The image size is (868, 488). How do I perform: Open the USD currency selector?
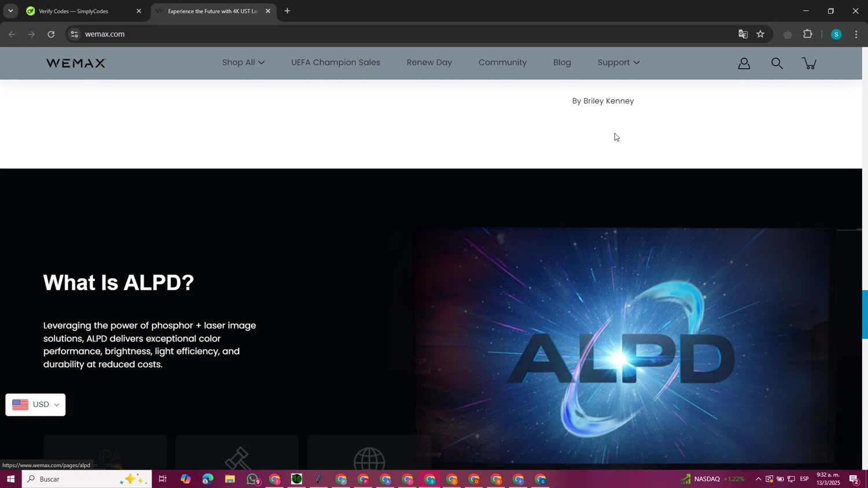click(x=35, y=405)
